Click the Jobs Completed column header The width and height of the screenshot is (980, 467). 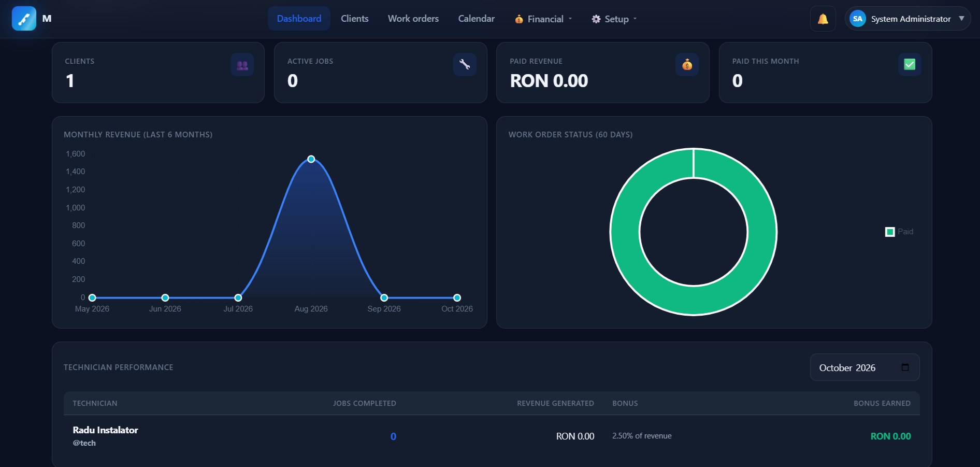(364, 403)
